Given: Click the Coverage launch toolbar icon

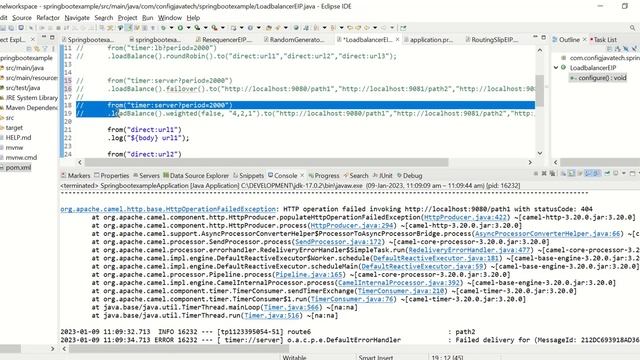Looking at the screenshot, I should 197,28.
